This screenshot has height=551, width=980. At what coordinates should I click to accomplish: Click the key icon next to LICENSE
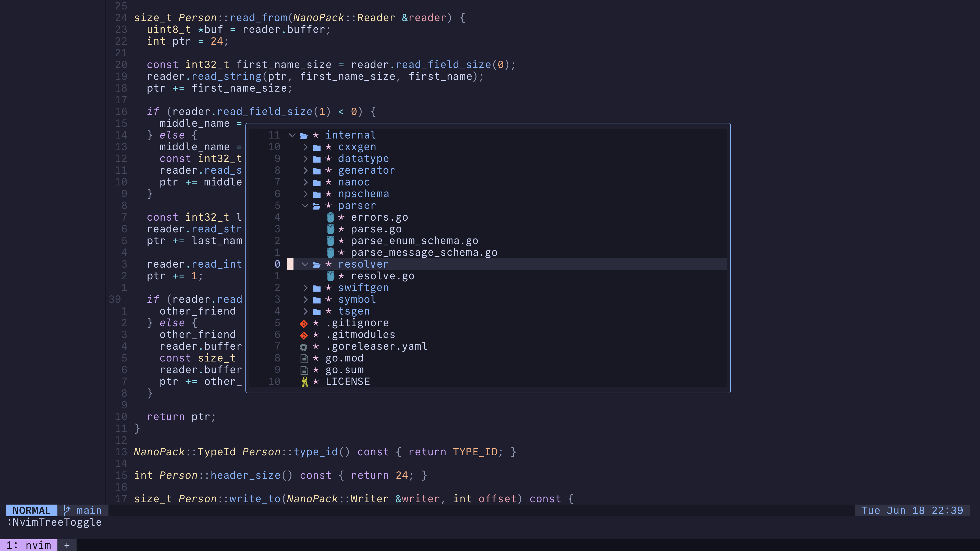pos(304,382)
